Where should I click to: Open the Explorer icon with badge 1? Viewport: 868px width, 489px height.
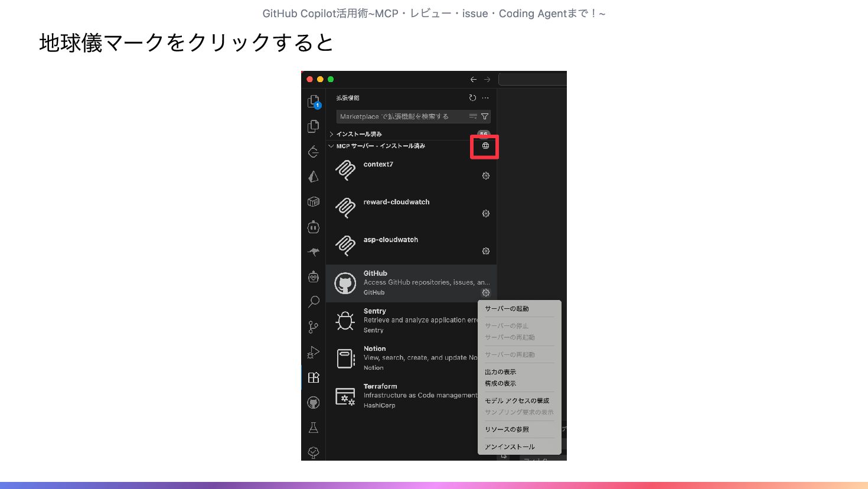click(x=314, y=102)
